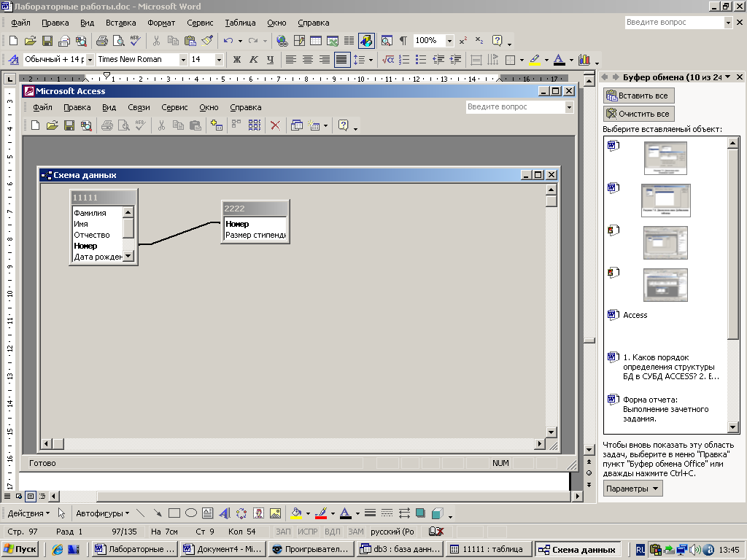Apply superscript formatting in Word
747x560 pixels.
[x=463, y=41]
